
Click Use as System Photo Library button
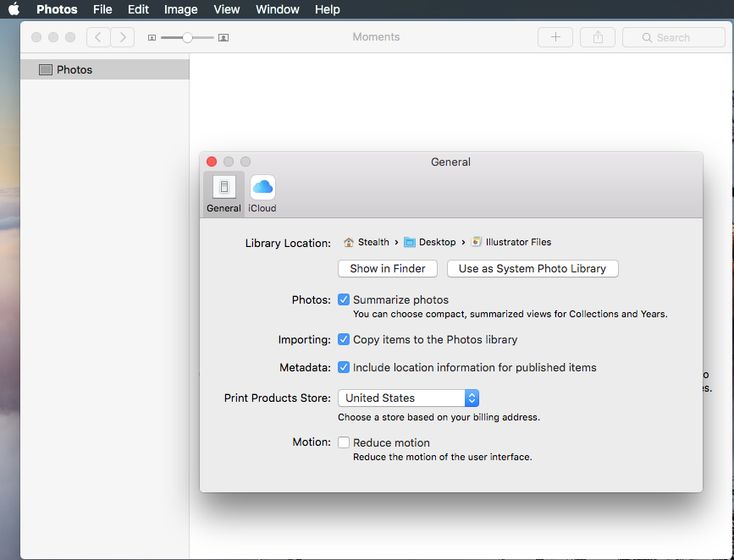click(x=533, y=268)
